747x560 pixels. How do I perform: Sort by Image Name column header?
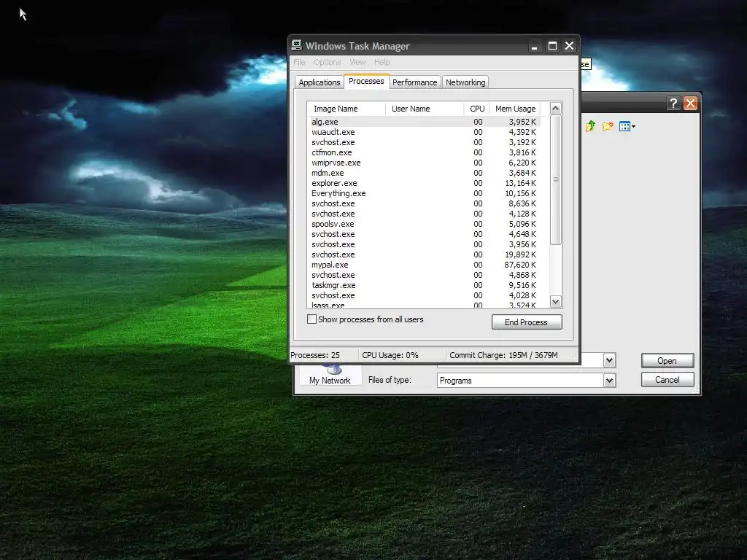347,109
